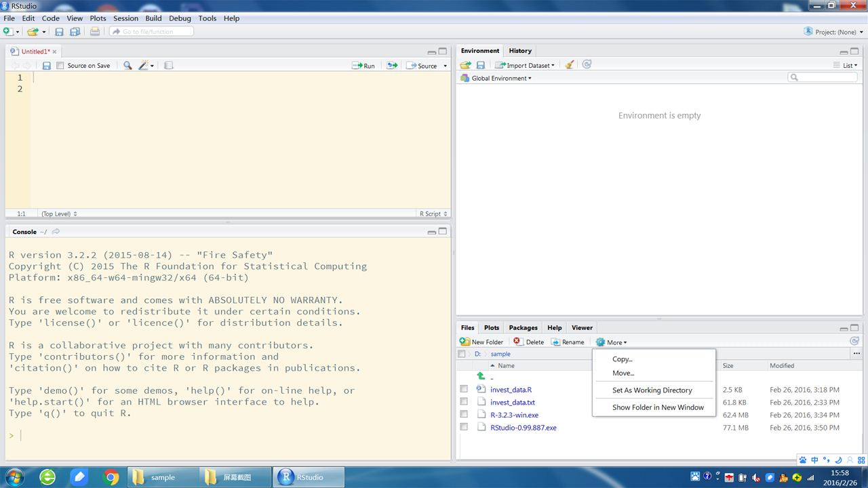Choose Set As Working Directory
868x488 pixels.
(x=654, y=390)
